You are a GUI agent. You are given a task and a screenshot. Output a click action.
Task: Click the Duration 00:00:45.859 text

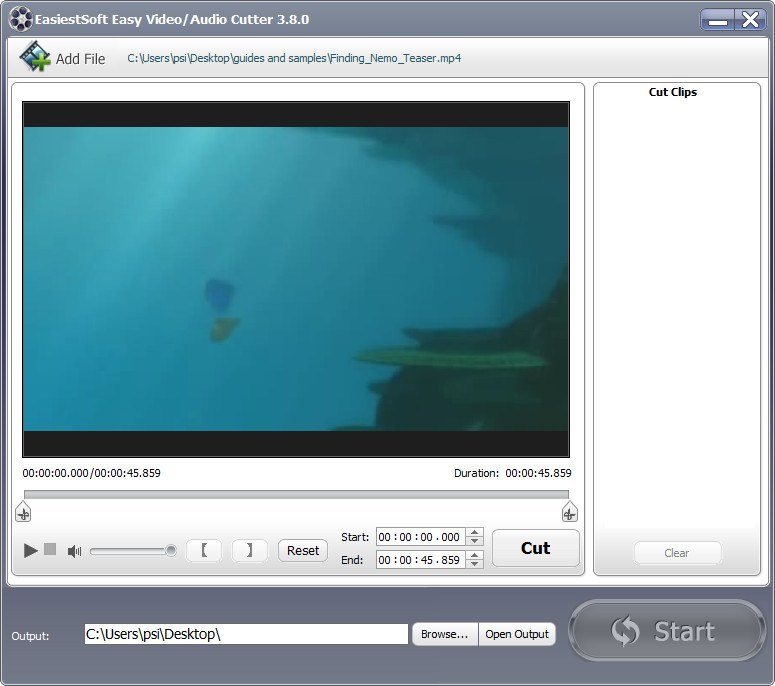click(513, 473)
